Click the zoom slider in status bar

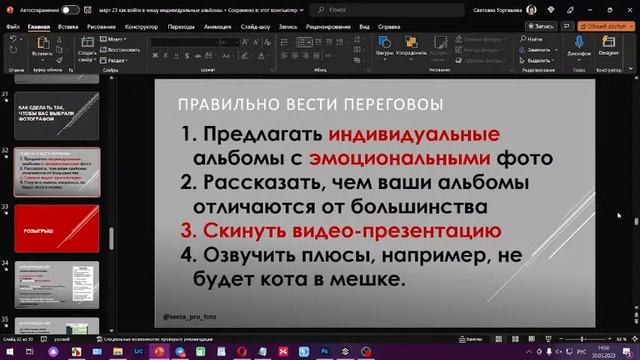tap(585, 339)
